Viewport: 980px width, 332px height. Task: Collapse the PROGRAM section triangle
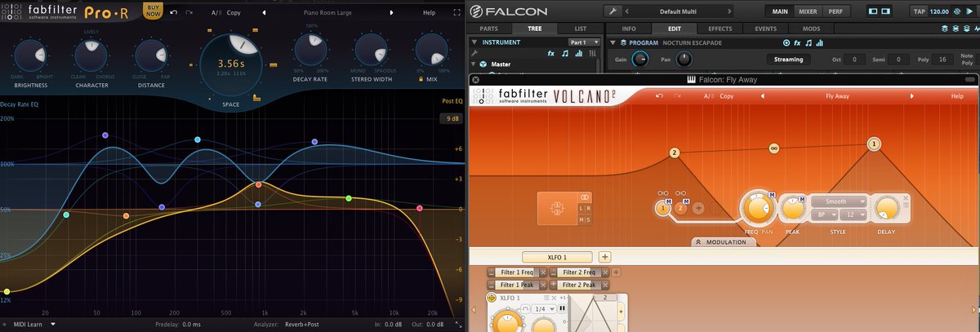tap(613, 42)
